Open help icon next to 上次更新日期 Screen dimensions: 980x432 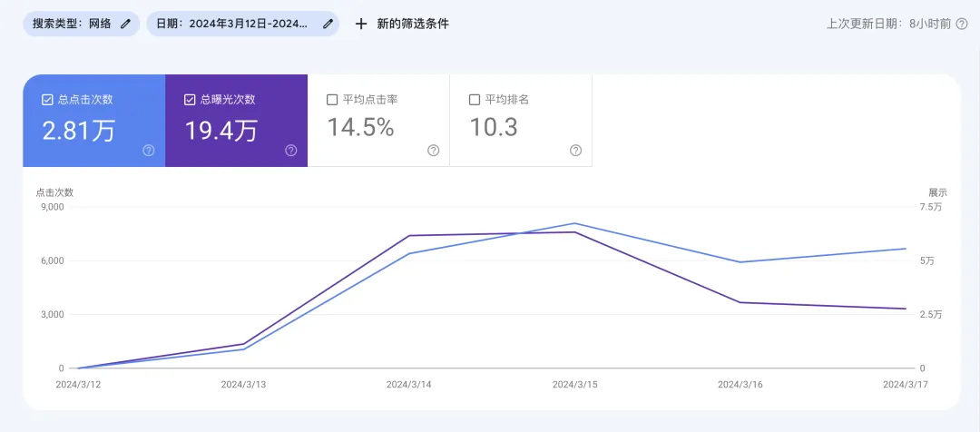[x=962, y=24]
